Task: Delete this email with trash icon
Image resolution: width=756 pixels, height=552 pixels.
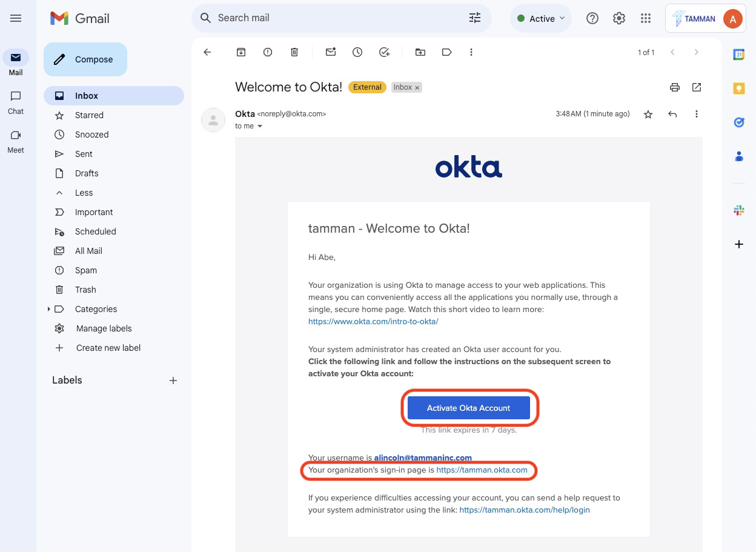Action: (x=294, y=52)
